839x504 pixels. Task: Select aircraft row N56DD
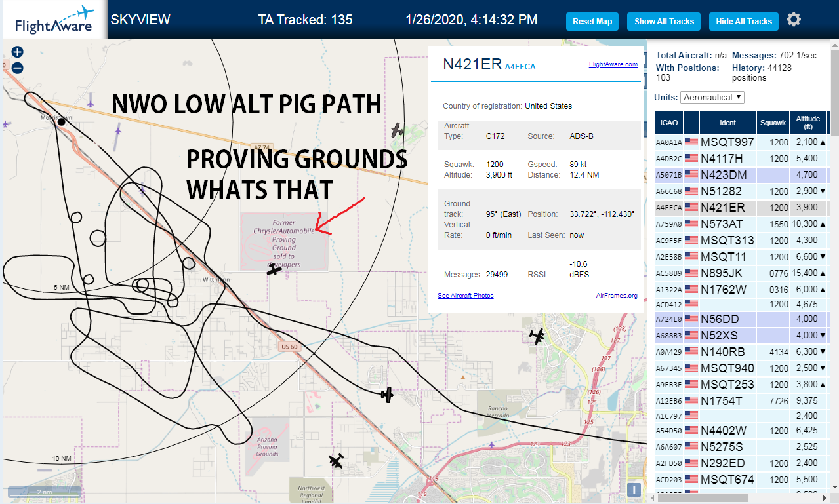[x=741, y=319]
